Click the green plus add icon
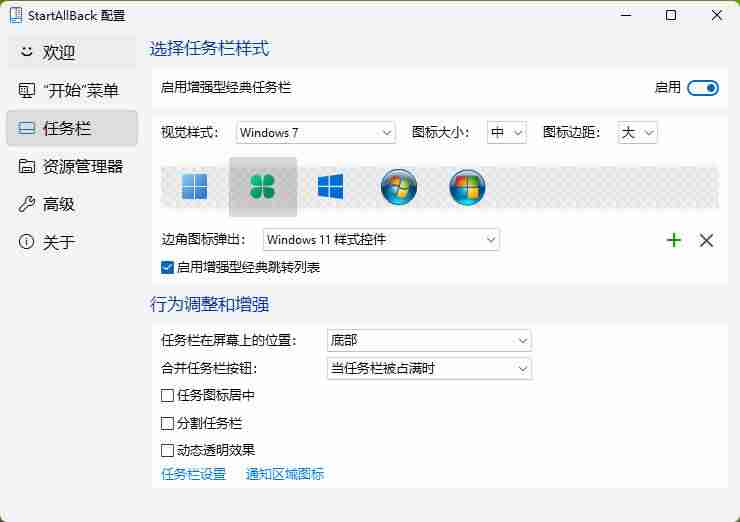Viewport: 740px width, 522px height. [x=674, y=240]
